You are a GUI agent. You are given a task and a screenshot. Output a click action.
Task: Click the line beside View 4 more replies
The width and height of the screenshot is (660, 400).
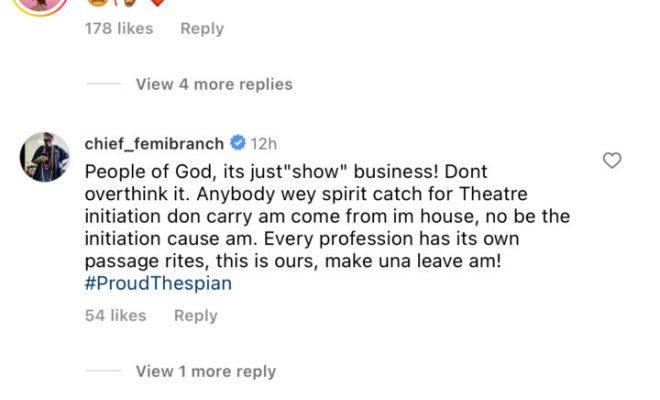click(x=103, y=84)
